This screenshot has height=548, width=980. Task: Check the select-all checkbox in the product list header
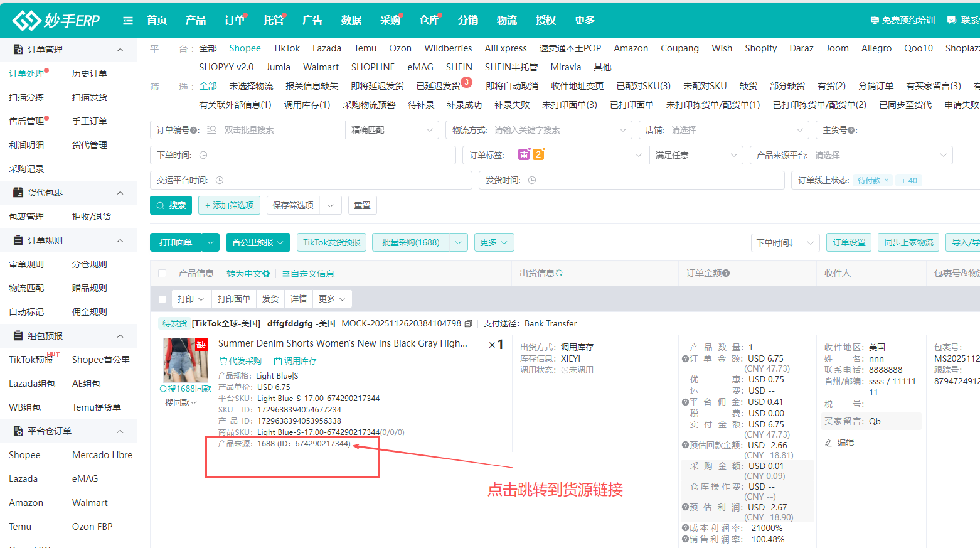[x=162, y=273]
